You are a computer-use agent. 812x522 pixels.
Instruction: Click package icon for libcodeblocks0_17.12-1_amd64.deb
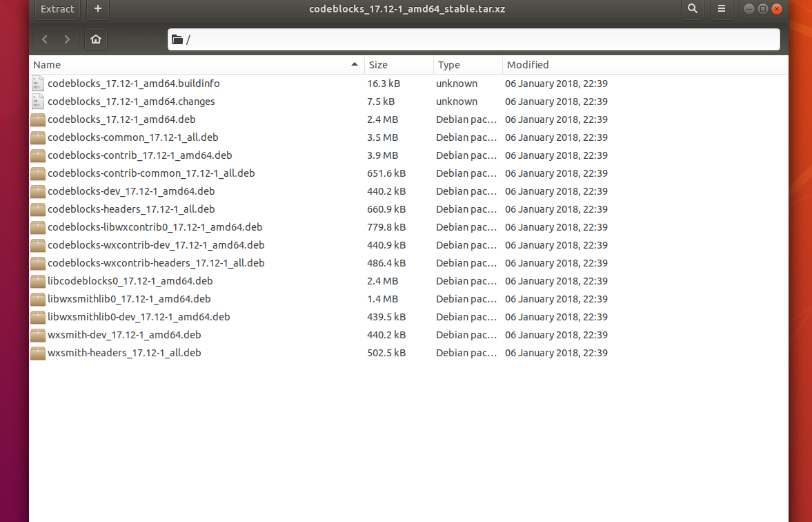[38, 281]
